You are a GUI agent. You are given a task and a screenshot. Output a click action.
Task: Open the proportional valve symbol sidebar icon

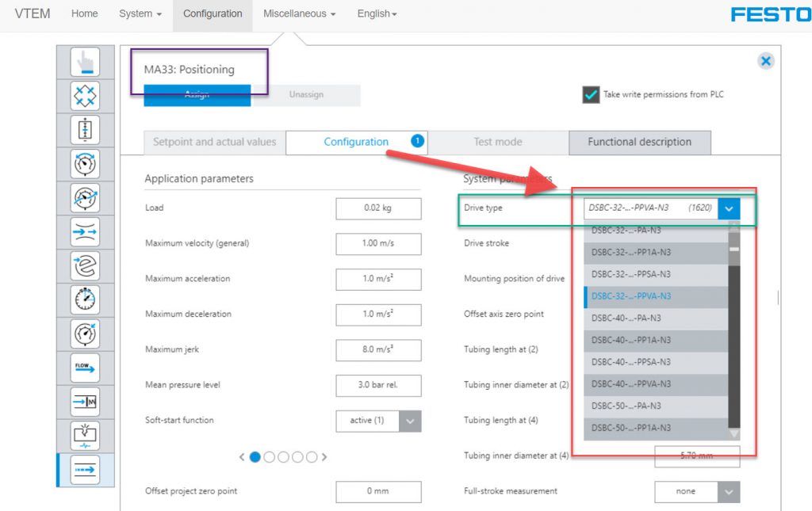(x=85, y=130)
